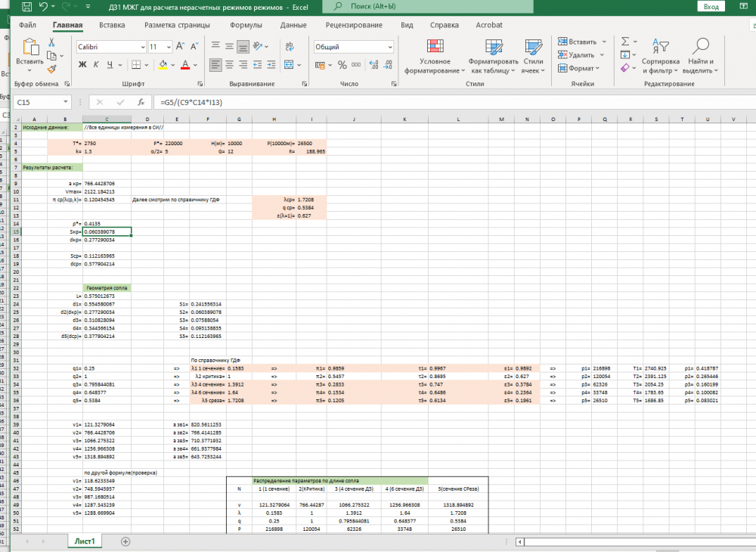
Task: Open the Вставка ribbon tab
Action: coord(112,25)
